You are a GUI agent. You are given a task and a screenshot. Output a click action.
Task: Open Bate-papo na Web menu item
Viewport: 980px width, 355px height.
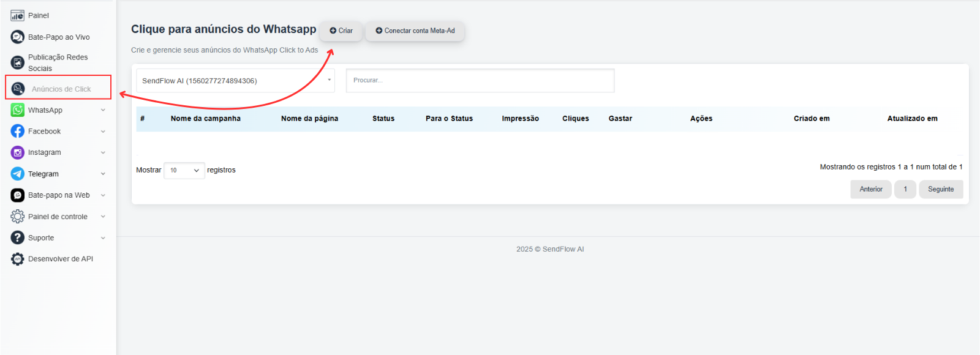point(58,195)
